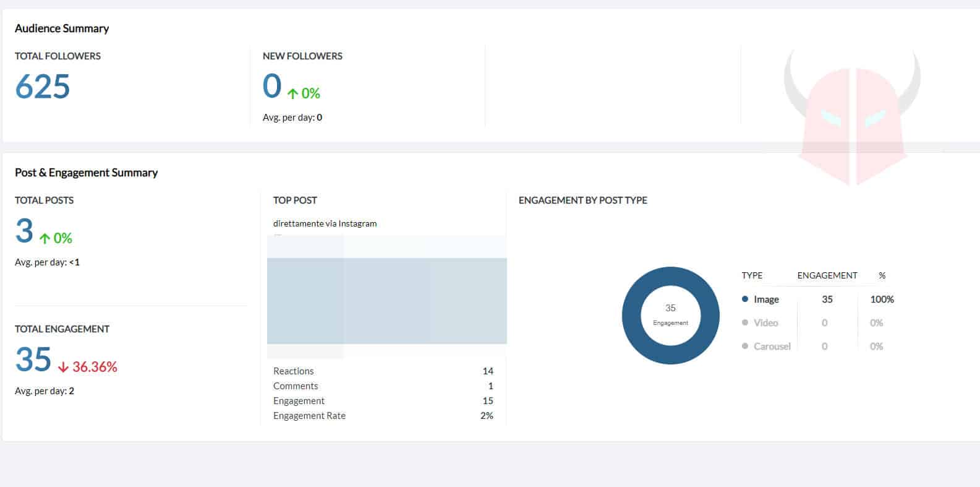Select the Carousel legend label
Image resolution: width=980 pixels, height=487 pixels.
pyautogui.click(x=772, y=347)
